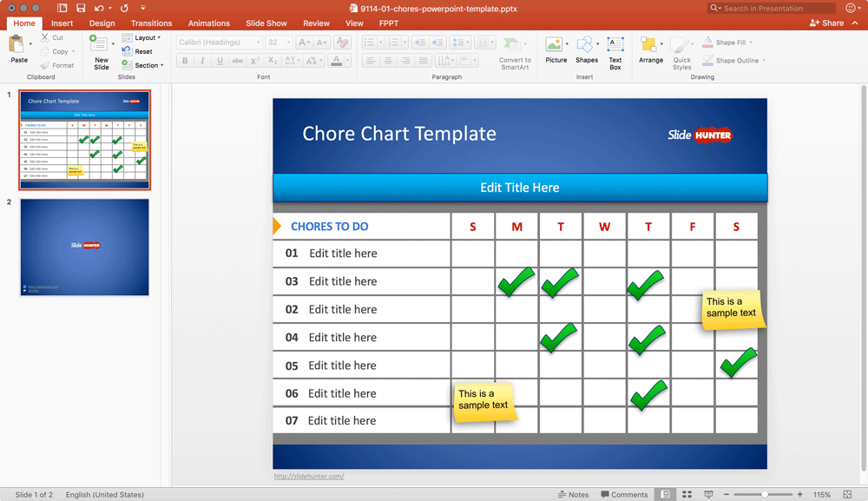Open the slidehunter.com link
This screenshot has height=501, width=868.
coord(309,476)
